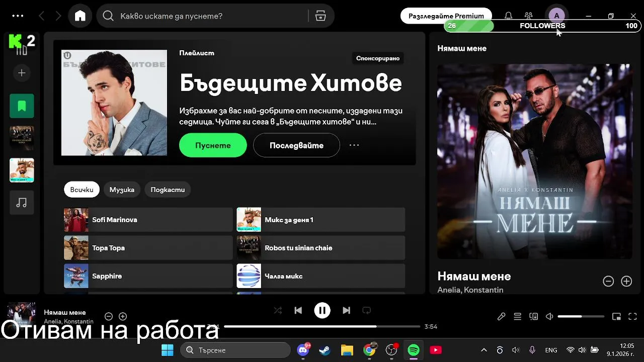The height and width of the screenshot is (362, 644).
Task: Open the play queue
Action: (x=517, y=316)
